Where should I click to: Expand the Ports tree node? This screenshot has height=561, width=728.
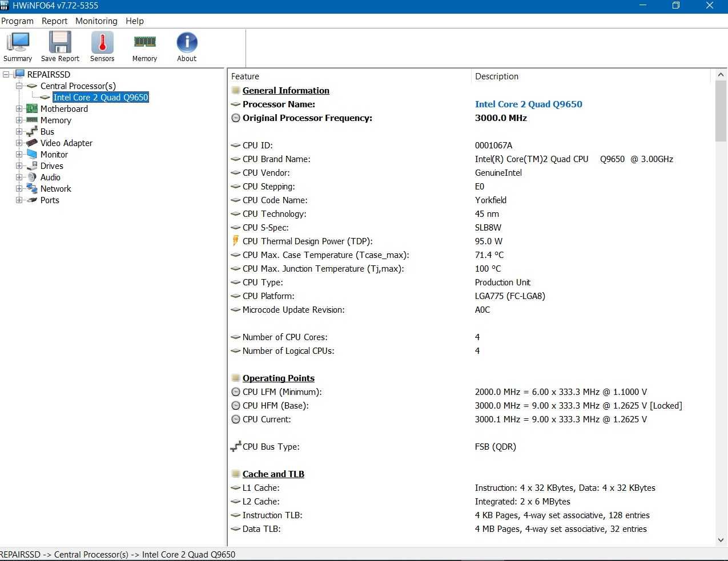pyautogui.click(x=19, y=200)
